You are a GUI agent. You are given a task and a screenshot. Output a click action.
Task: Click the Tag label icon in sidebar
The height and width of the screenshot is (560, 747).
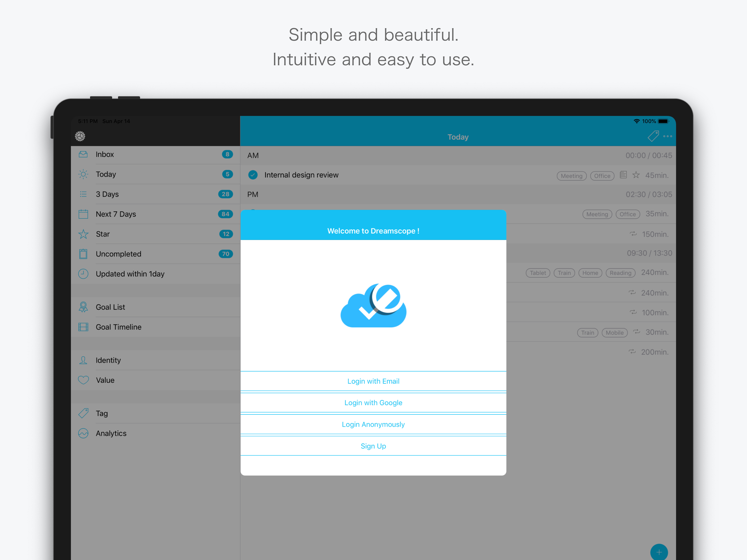tap(83, 413)
